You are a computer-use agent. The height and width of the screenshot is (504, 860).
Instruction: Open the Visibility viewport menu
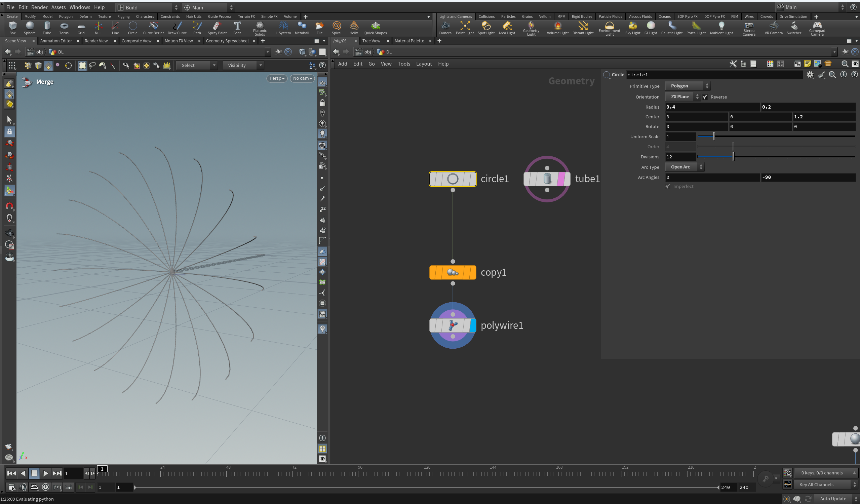[x=242, y=65]
